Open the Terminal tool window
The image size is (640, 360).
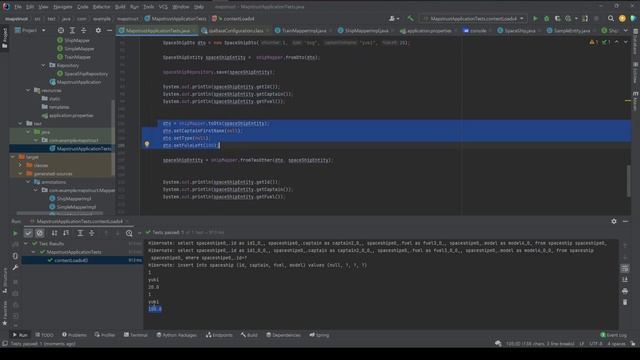tap(136, 335)
